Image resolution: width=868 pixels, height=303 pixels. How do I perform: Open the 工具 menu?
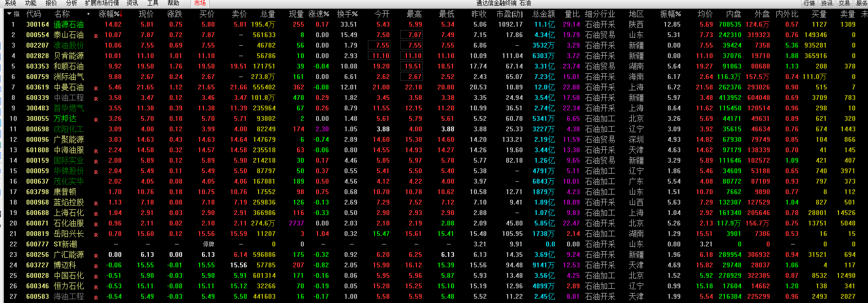click(x=153, y=3)
